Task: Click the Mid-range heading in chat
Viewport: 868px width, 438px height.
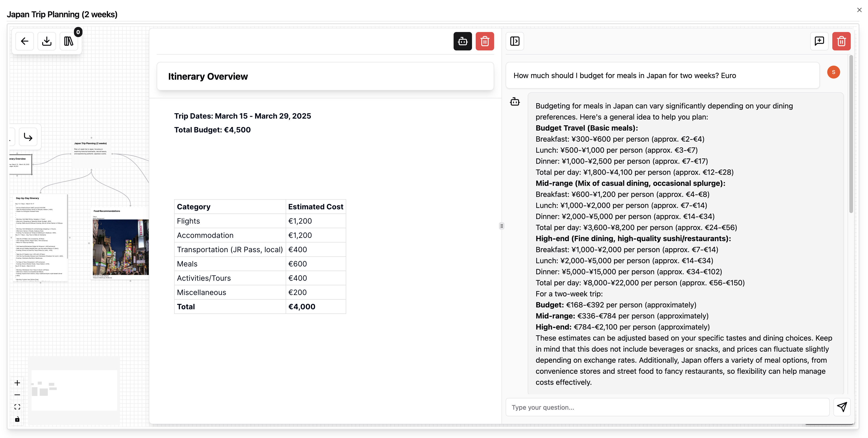Action: [630, 183]
